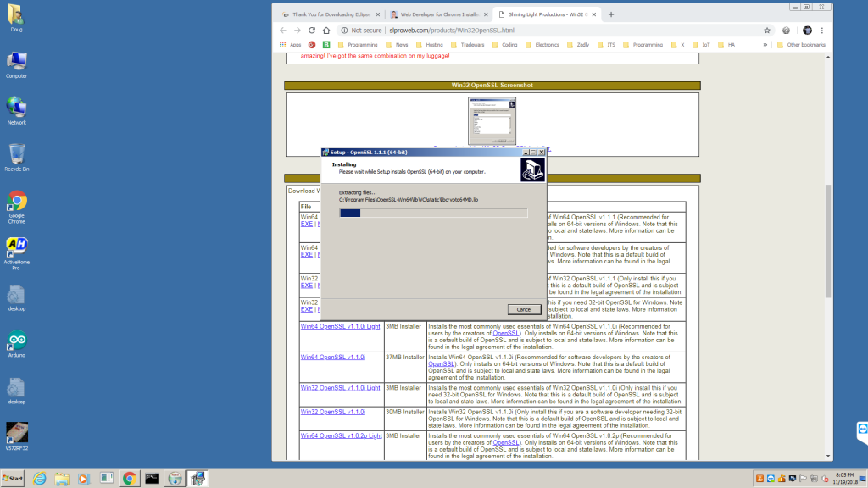Image resolution: width=868 pixels, height=488 pixels.
Task: Open the Chrome three-dot menu
Action: coord(822,30)
